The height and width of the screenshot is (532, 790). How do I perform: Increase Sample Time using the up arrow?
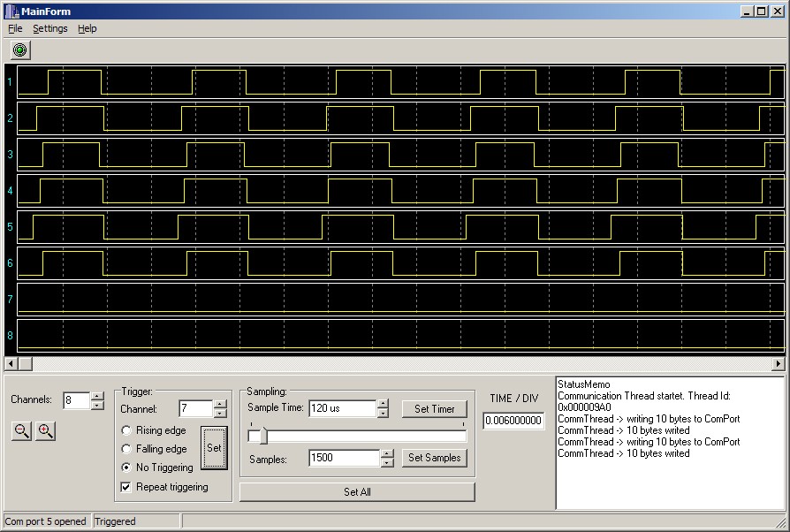coord(383,404)
